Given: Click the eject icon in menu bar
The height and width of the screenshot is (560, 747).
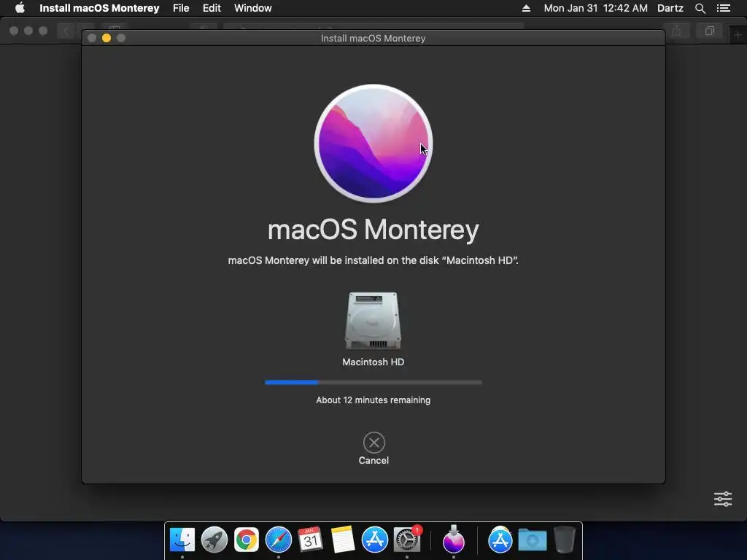Looking at the screenshot, I should coord(526,8).
